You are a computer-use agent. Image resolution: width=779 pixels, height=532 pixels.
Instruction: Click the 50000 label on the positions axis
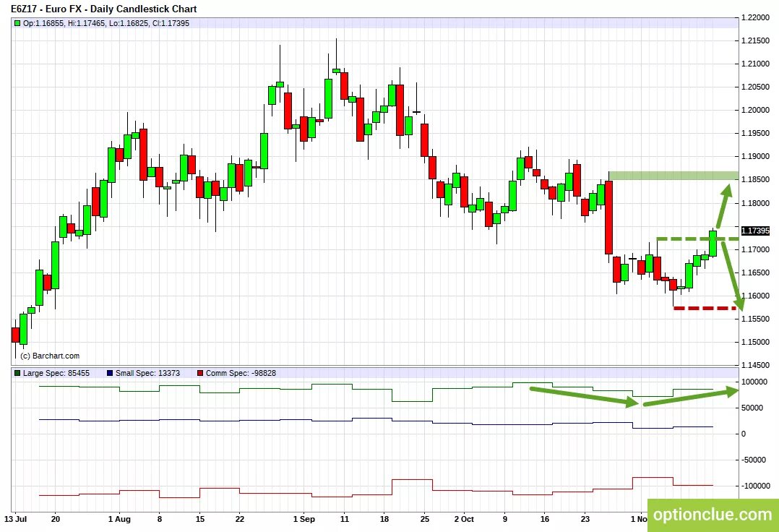(x=752, y=408)
